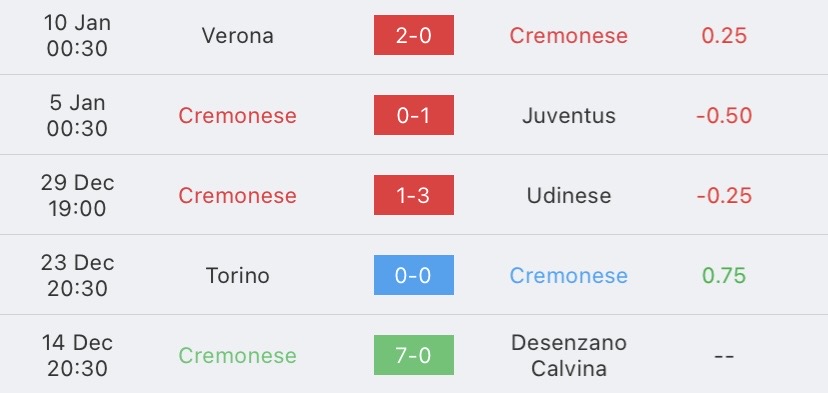
Task: Select the Torino team name
Action: point(238,275)
